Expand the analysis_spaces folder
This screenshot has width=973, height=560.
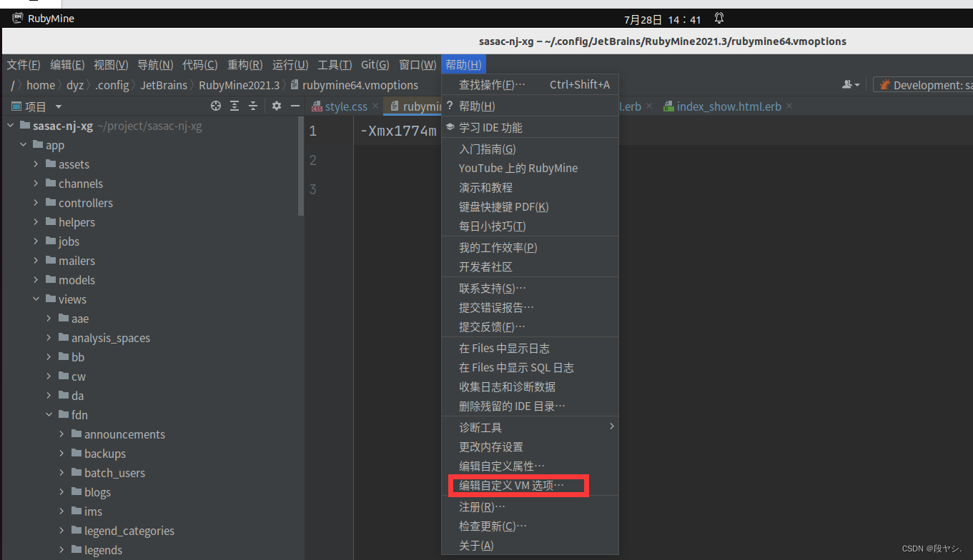tap(49, 337)
